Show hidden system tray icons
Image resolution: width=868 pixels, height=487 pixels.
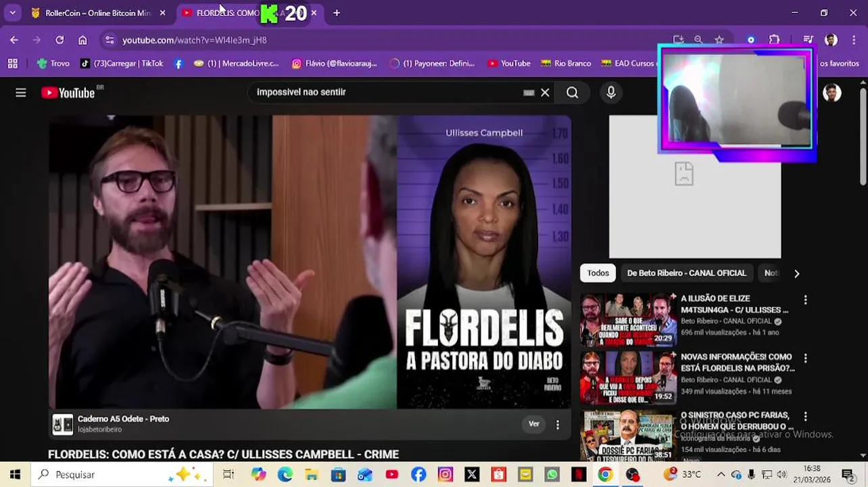click(721, 474)
